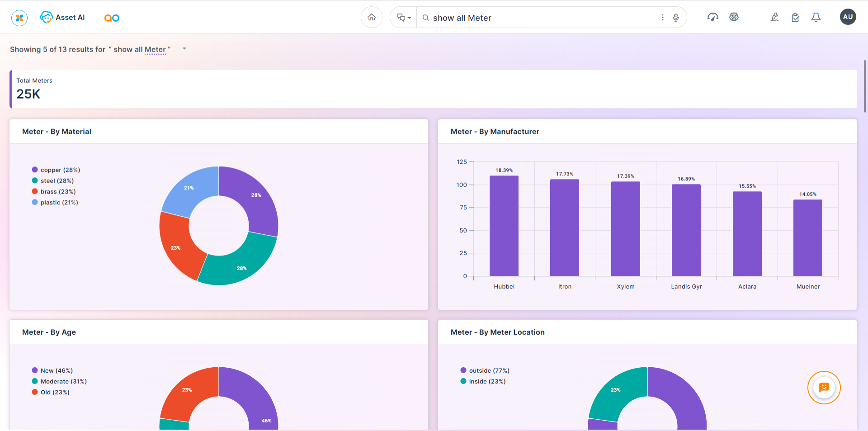
Task: Toggle copper series in material legend
Action: pos(56,170)
